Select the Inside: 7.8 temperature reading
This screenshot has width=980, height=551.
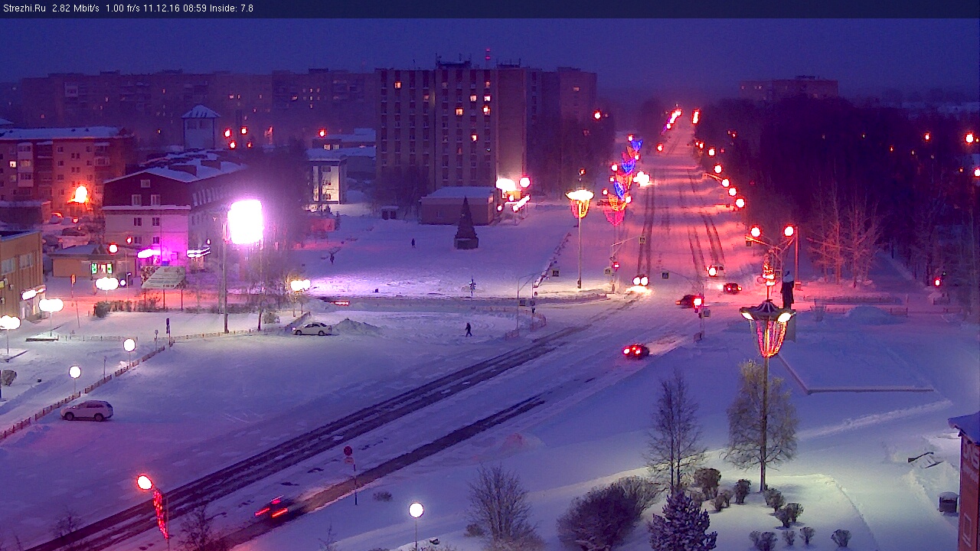coord(232,8)
